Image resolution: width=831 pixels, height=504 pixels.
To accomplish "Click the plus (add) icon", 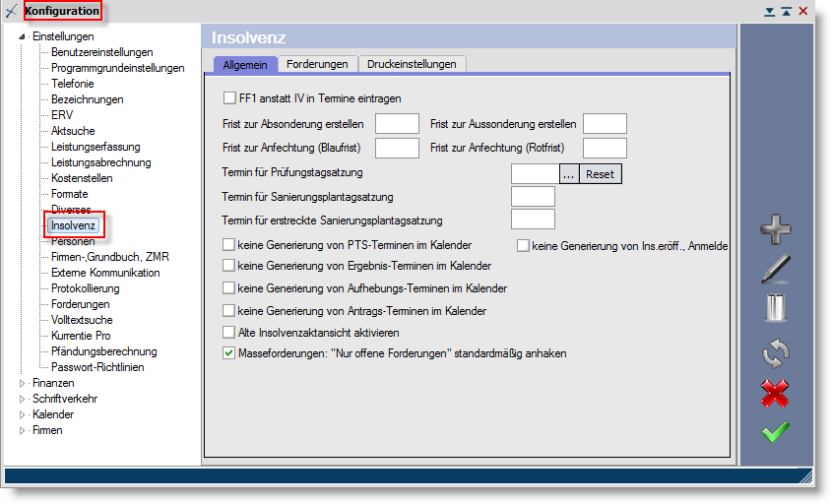I will click(x=775, y=229).
